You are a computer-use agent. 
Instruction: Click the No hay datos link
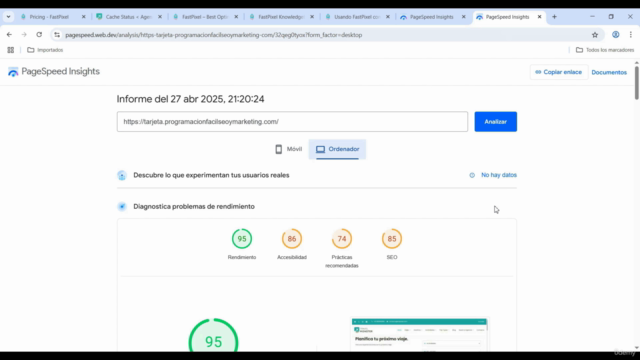click(x=499, y=175)
